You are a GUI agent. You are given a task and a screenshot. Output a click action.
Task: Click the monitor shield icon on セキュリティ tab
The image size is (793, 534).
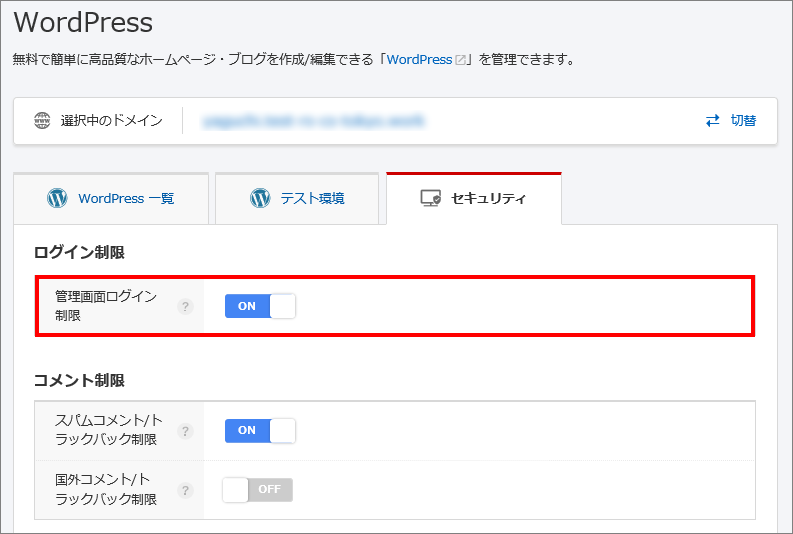click(x=431, y=198)
